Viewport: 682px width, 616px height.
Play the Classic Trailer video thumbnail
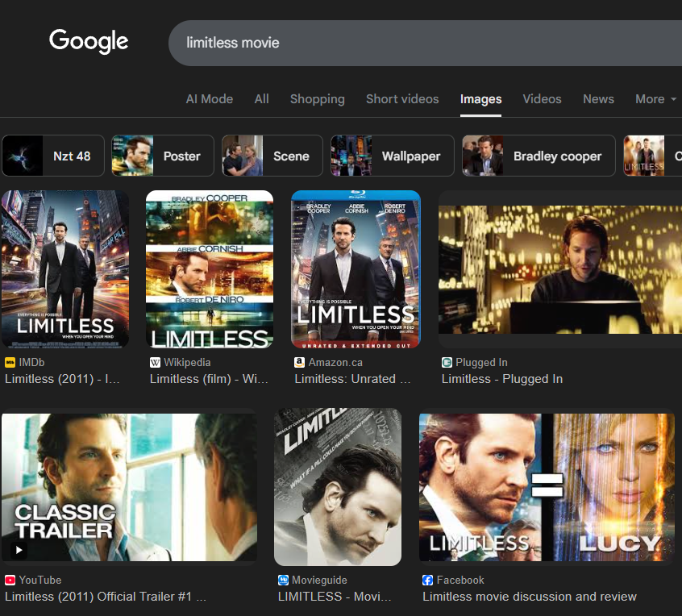129,489
